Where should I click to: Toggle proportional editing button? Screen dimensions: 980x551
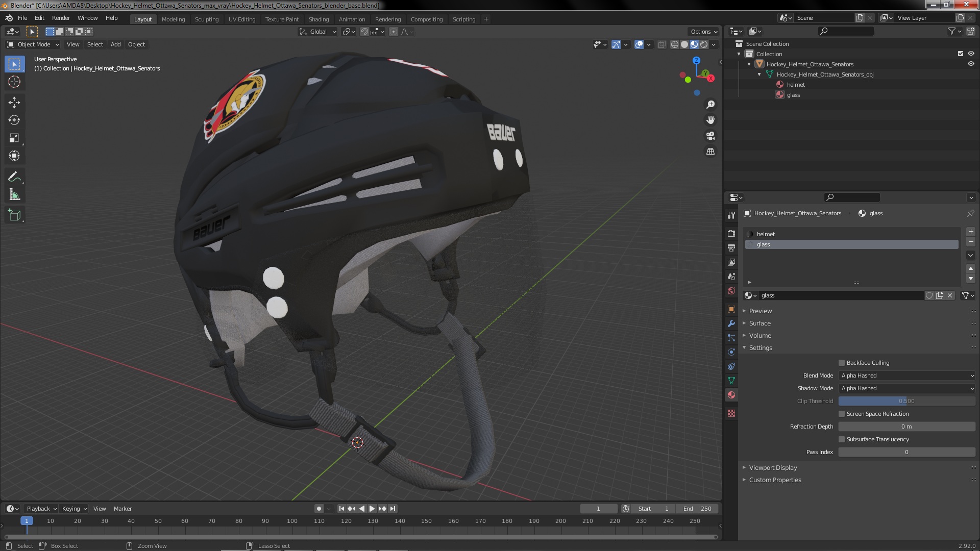point(393,32)
